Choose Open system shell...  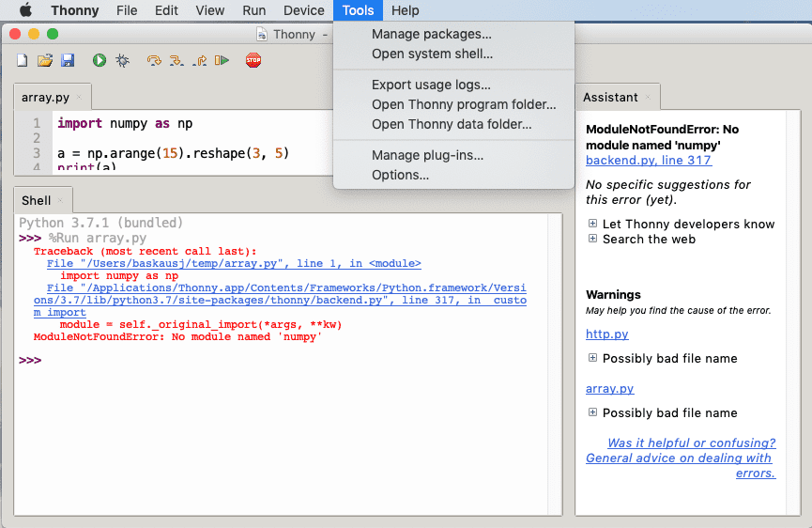click(453, 54)
